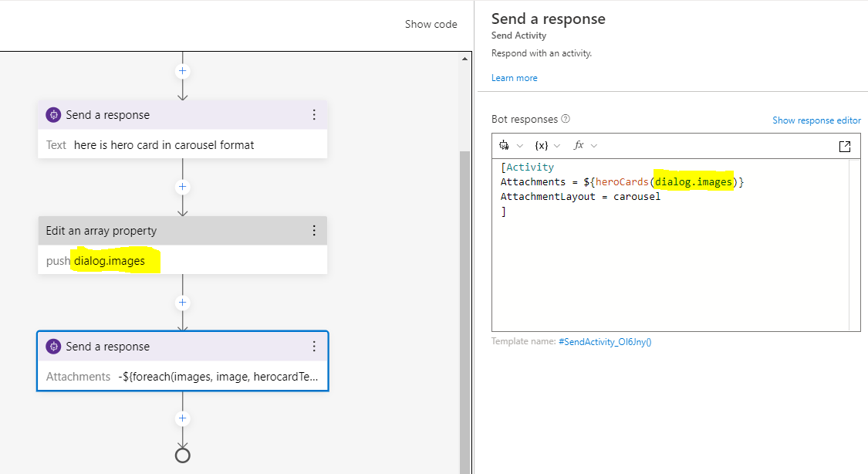This screenshot has width=868, height=474.
Task: Open the ellipsis menu on first Send a response
Action: [314, 114]
